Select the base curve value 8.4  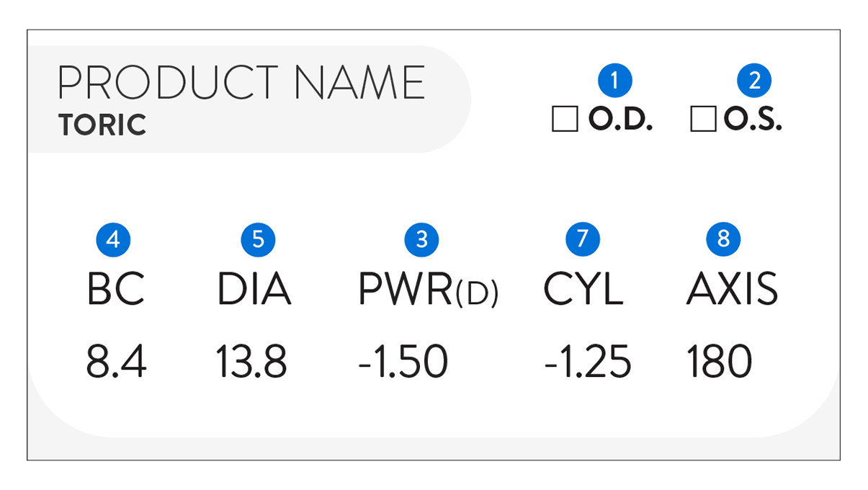pyautogui.click(x=116, y=362)
